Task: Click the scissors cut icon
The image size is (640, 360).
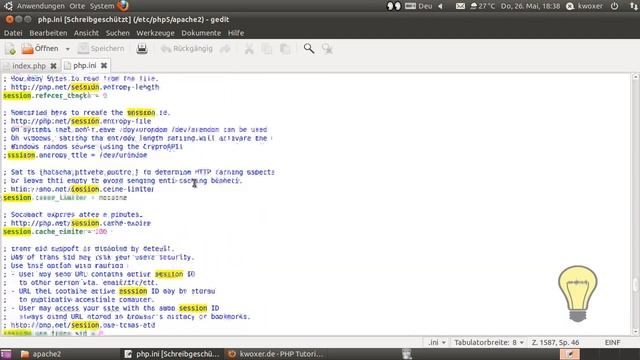Action: pyautogui.click(x=249, y=49)
